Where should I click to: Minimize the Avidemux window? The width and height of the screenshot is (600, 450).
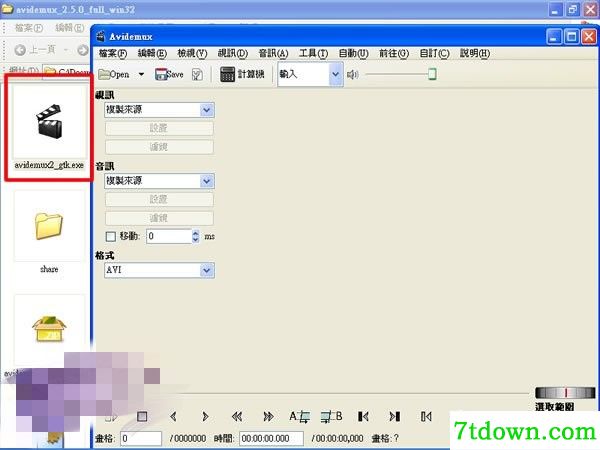click(554, 37)
